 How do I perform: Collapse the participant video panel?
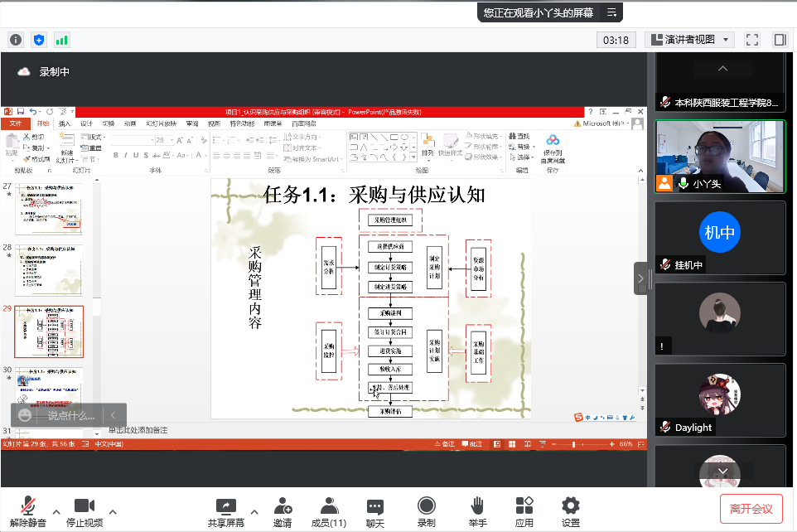click(640, 279)
